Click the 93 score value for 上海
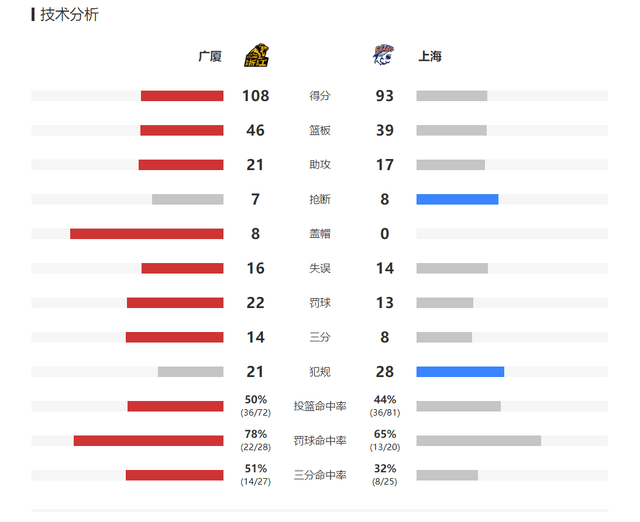This screenshot has height=522, width=640. pos(384,96)
